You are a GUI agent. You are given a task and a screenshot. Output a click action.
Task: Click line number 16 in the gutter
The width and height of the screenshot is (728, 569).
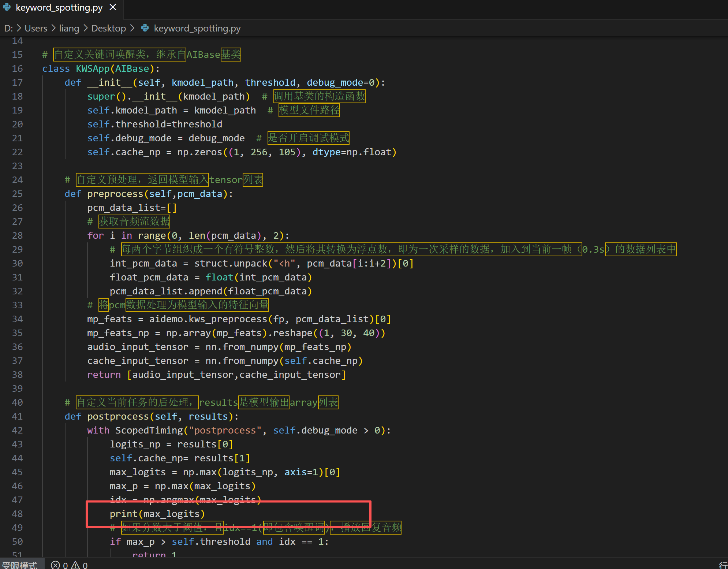click(17, 68)
